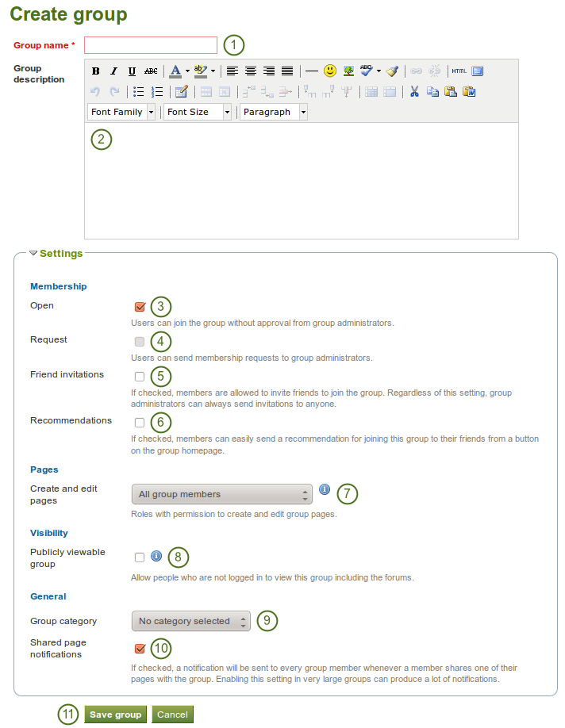The width and height of the screenshot is (565, 728).
Task: Tick the Publicly viewable group checkbox
Action: point(140,557)
